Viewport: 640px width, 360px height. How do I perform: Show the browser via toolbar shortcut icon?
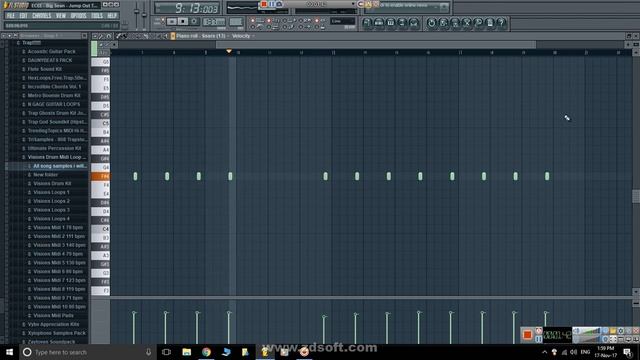tap(402, 23)
